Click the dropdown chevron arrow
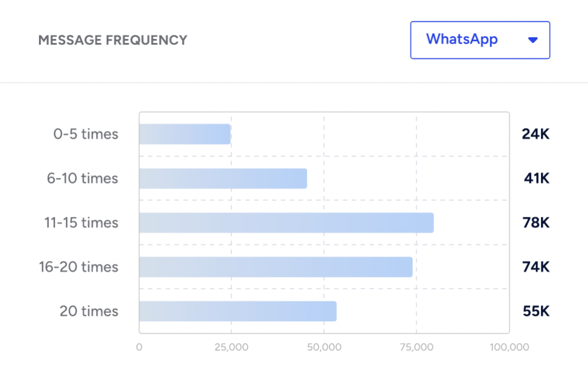 [533, 40]
